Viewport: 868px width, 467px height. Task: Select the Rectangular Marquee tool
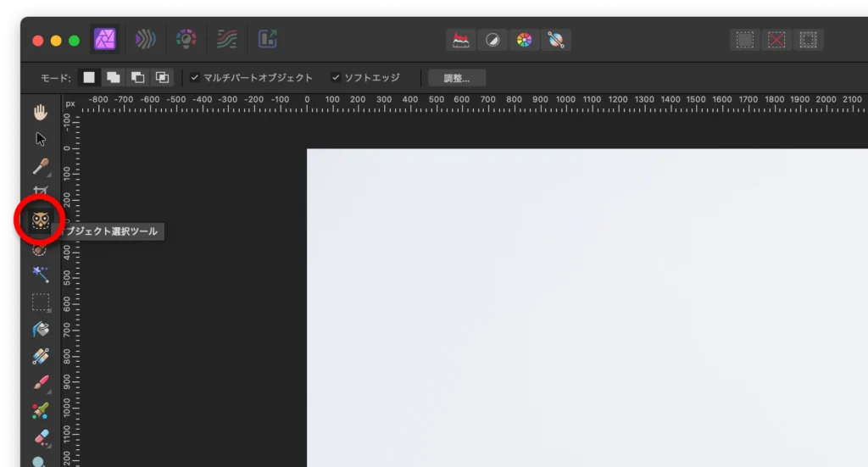point(41,302)
